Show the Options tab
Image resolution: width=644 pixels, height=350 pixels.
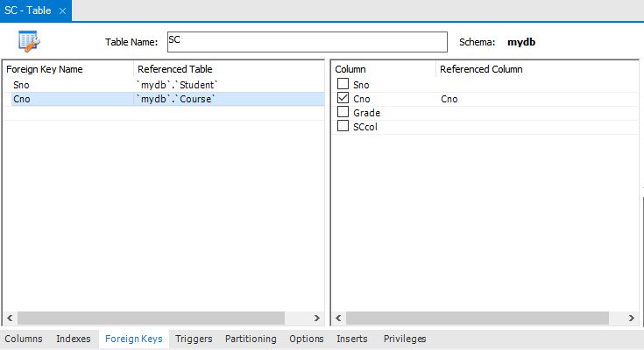(306, 339)
